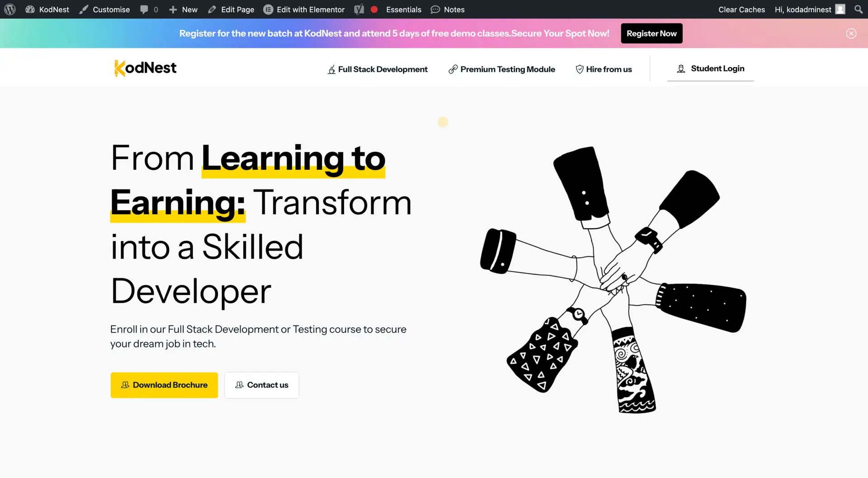Click Clear Caches in admin bar

741,9
